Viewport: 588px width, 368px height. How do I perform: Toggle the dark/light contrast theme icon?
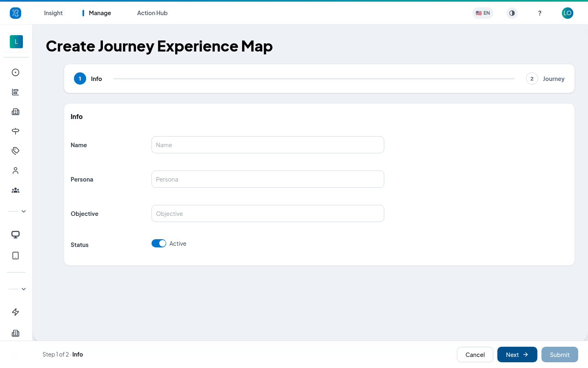[x=512, y=13]
